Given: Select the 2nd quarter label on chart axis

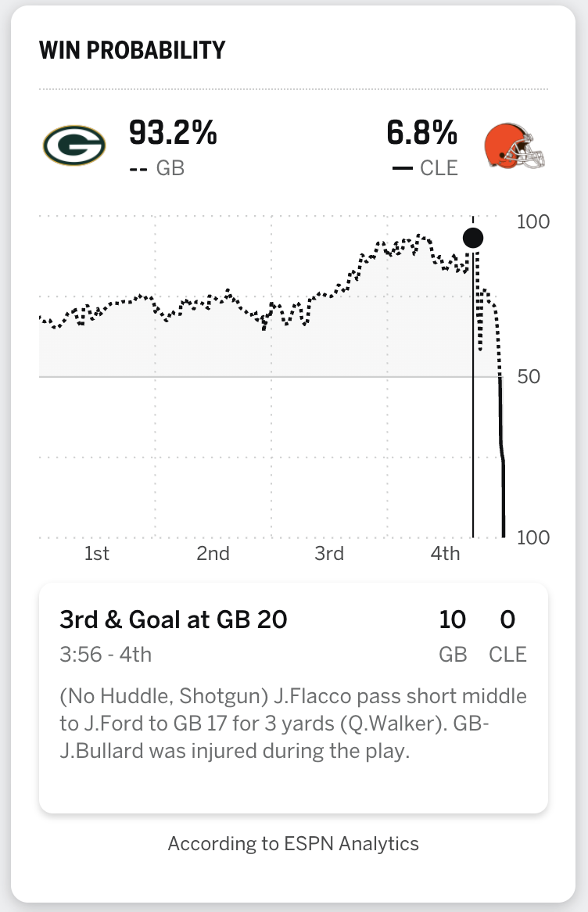Looking at the screenshot, I should [x=213, y=553].
